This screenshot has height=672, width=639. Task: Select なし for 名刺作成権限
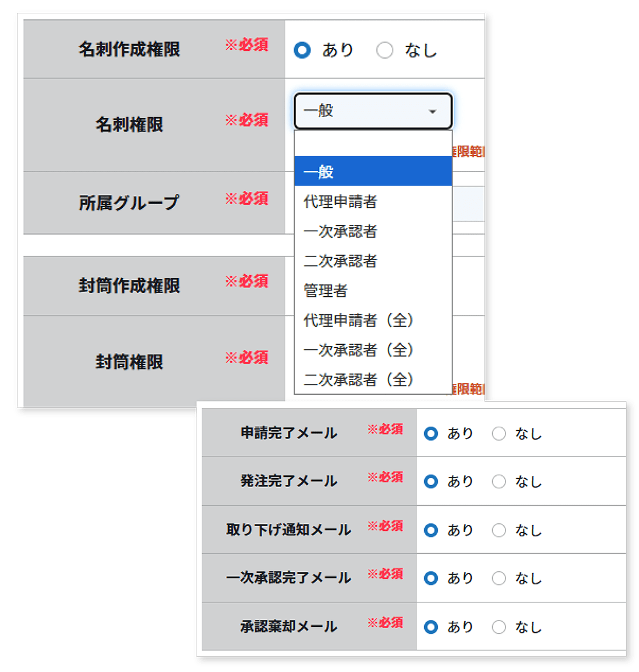pos(385,50)
